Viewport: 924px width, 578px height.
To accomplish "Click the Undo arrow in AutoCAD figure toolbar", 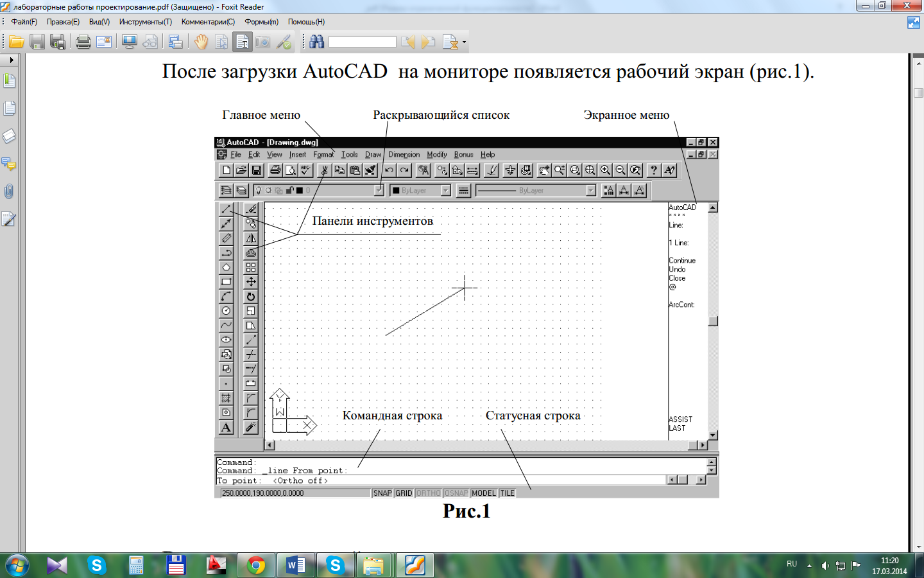I will pos(389,170).
